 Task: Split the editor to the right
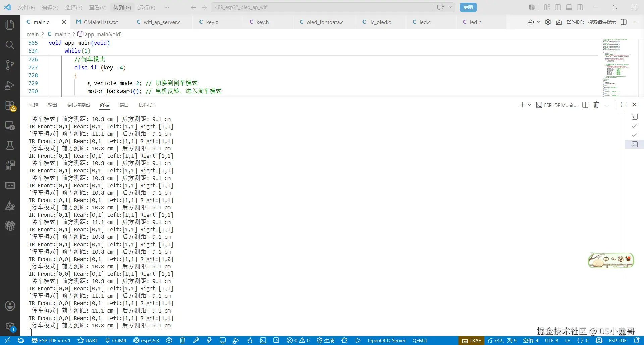pyautogui.click(x=624, y=22)
